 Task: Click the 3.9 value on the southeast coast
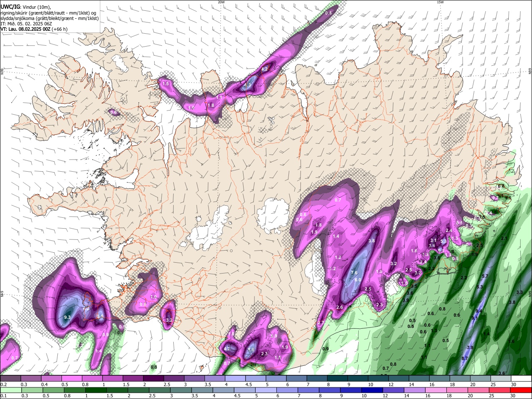[x=406, y=300]
